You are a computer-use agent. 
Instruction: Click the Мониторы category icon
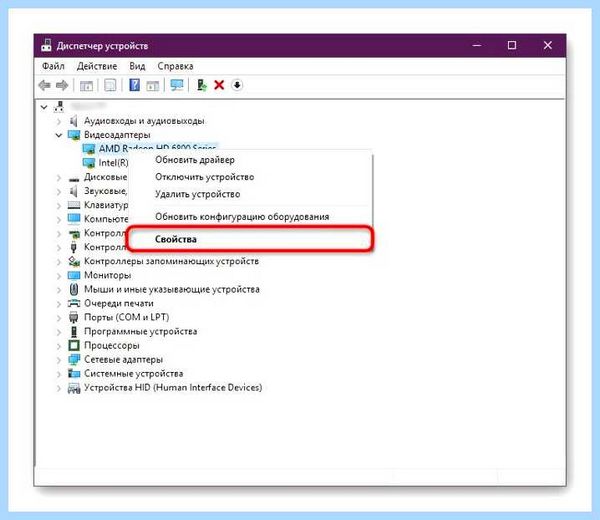click(74, 275)
